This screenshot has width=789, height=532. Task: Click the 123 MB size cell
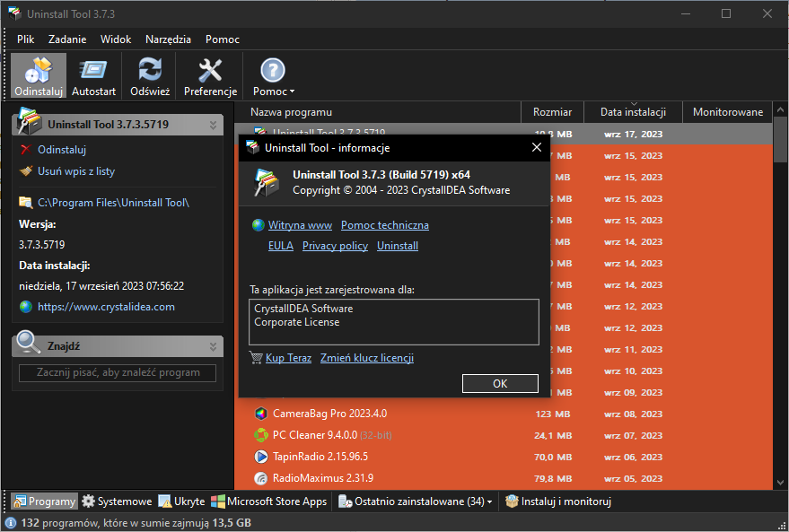[x=553, y=414]
